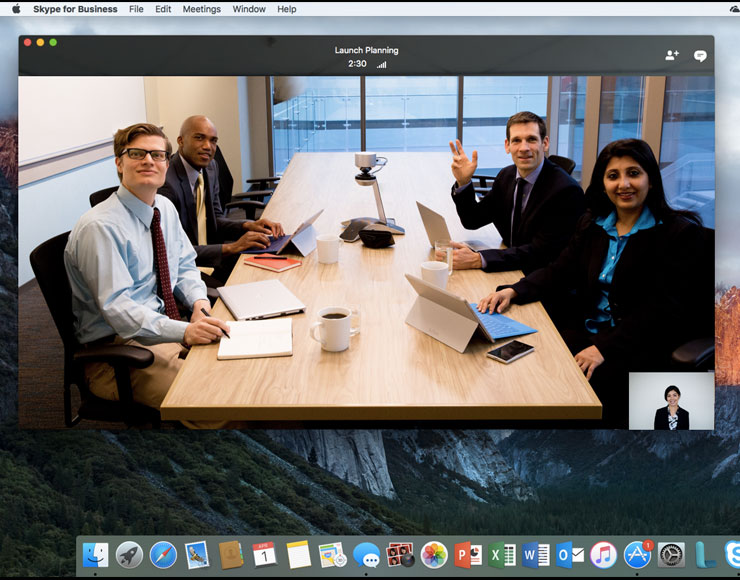
Task: Open the Window menu
Action: tap(249, 9)
